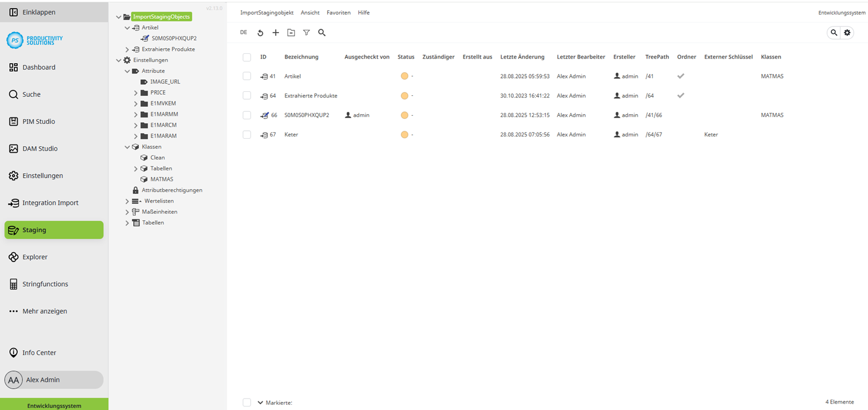Screen dimensions: 868x410
Task: Click the Entwicklungssystem link at top right
Action: tap(841, 12)
